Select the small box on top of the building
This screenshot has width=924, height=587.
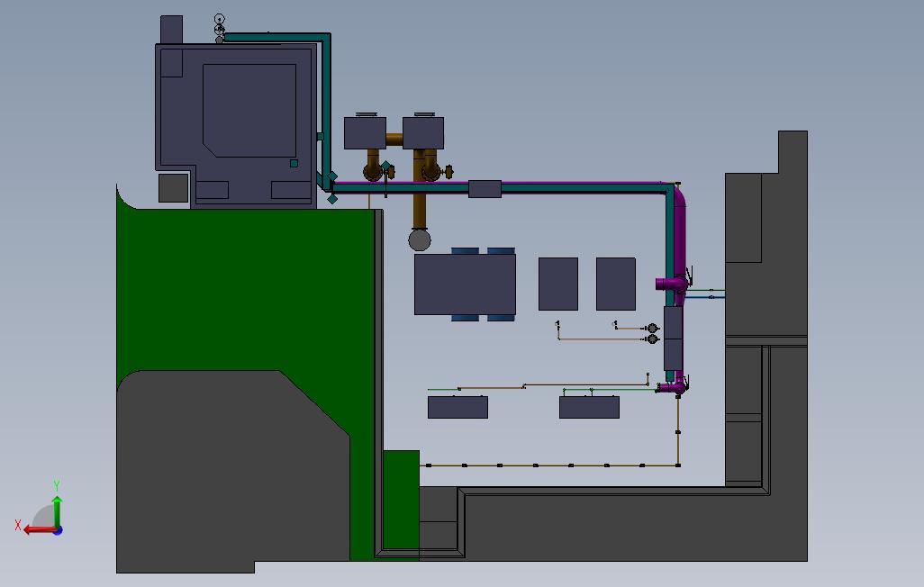[x=171, y=30]
